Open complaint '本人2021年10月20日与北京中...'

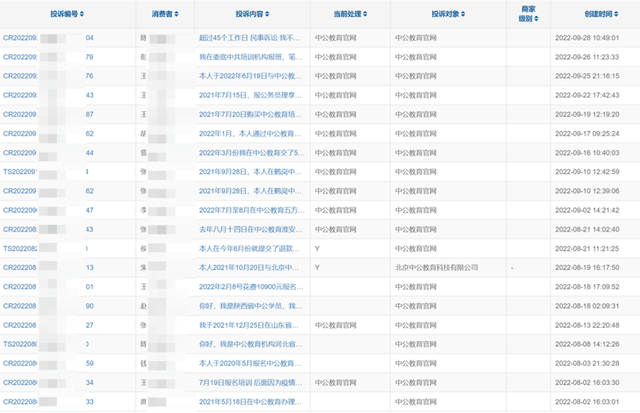coord(249,268)
